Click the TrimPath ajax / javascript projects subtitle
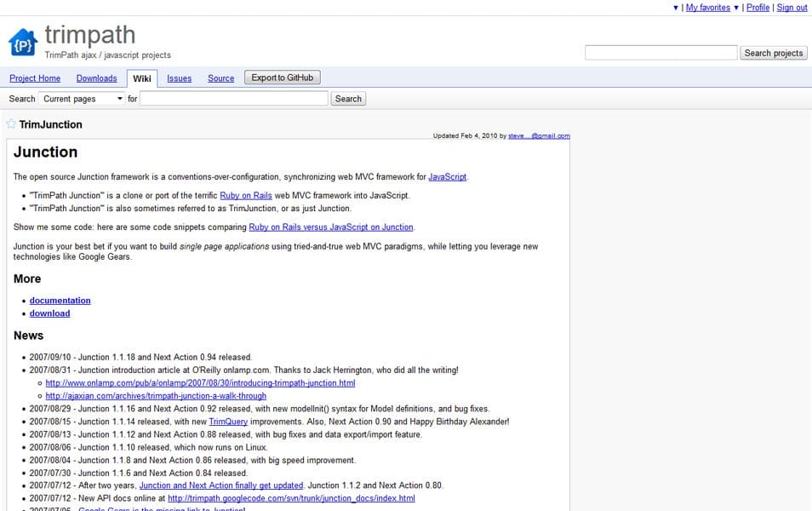The width and height of the screenshot is (812, 511). [108, 55]
